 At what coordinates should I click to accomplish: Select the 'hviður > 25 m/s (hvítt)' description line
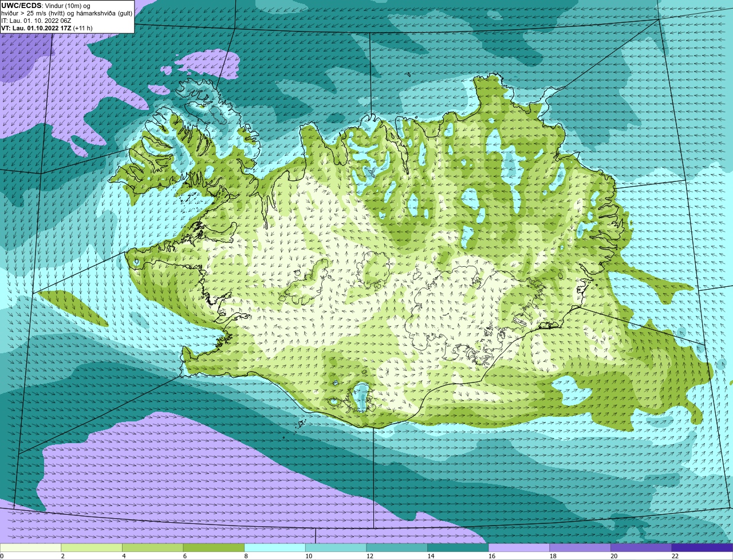pyautogui.click(x=66, y=13)
